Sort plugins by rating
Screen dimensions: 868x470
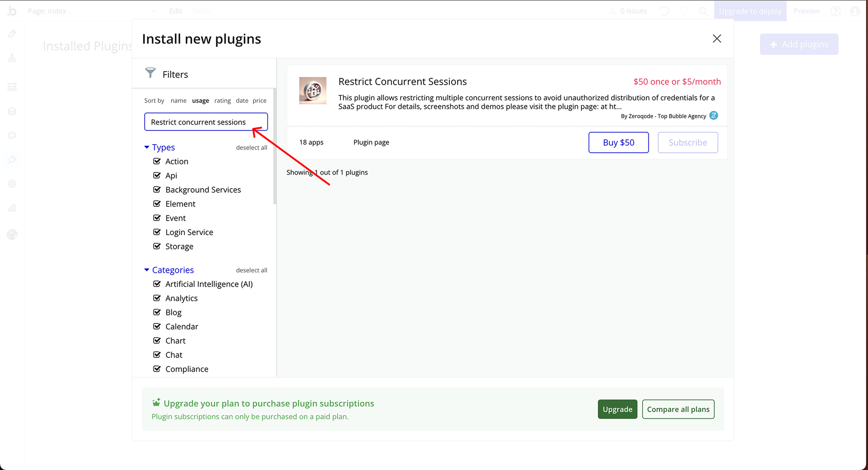pyautogui.click(x=223, y=100)
